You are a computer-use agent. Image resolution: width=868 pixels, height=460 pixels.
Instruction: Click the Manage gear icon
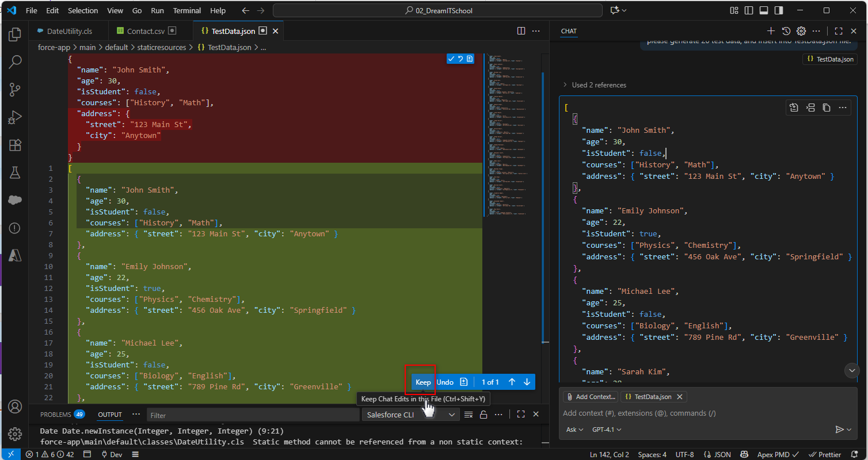click(x=15, y=434)
